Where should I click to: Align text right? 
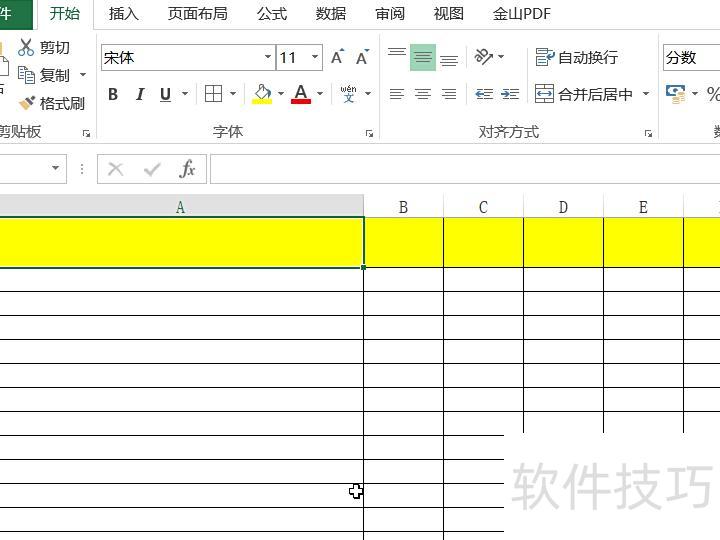(x=449, y=94)
